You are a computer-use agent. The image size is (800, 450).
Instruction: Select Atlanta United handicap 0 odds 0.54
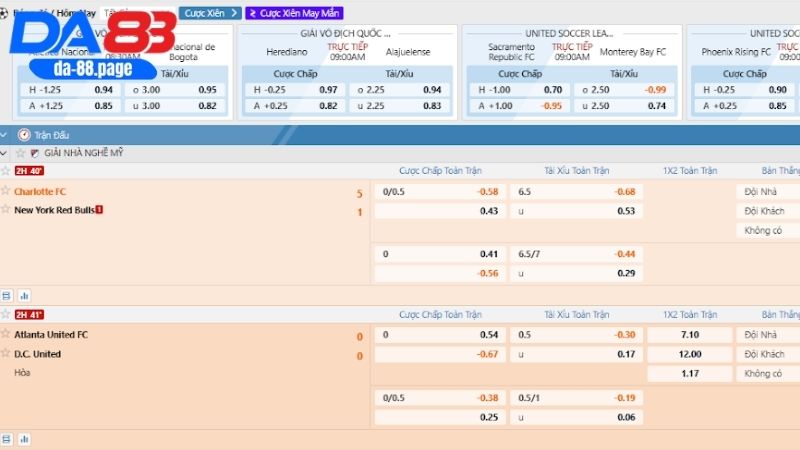pyautogui.click(x=440, y=335)
